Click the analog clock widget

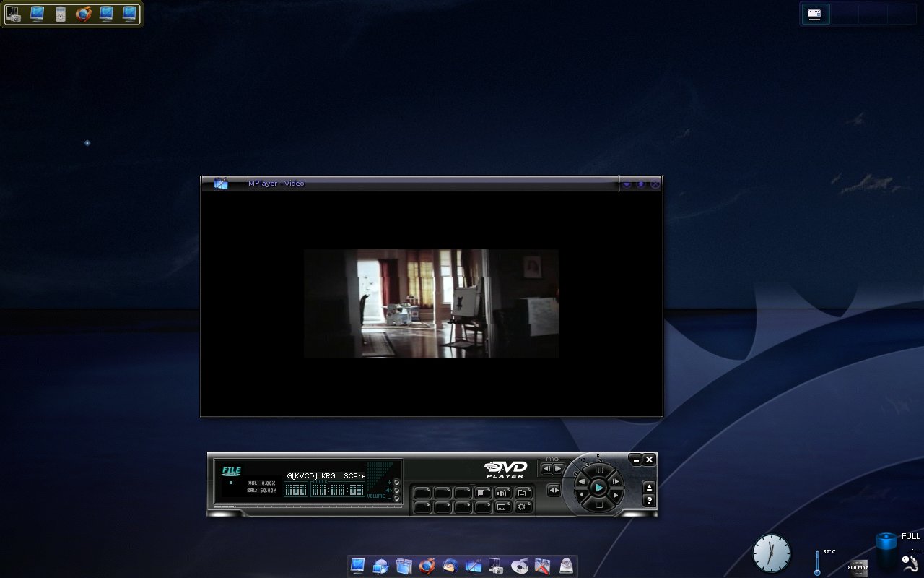[x=772, y=554]
